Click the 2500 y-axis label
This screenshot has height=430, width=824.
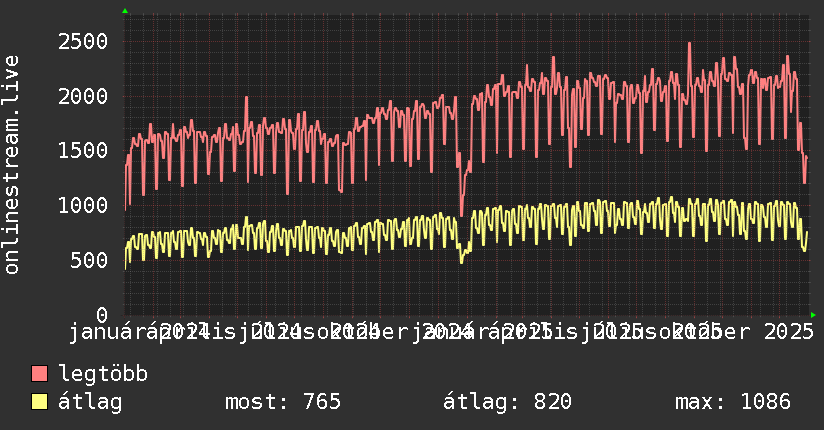pos(82,41)
